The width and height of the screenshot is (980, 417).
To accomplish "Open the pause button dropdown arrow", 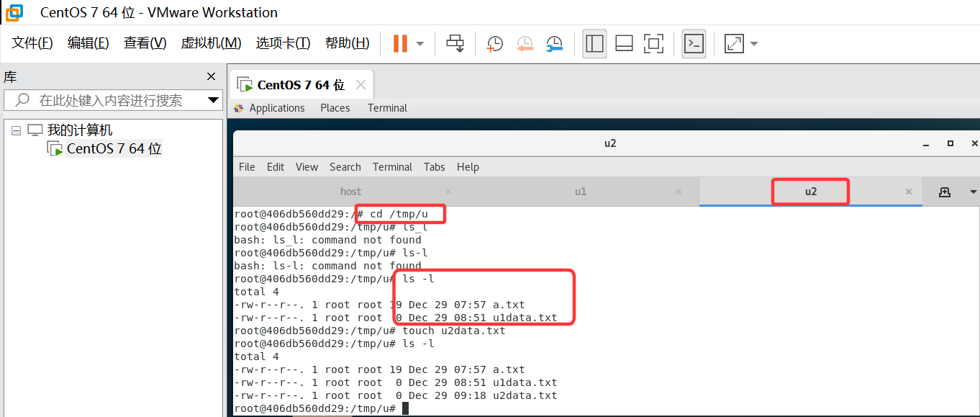I will click(418, 43).
